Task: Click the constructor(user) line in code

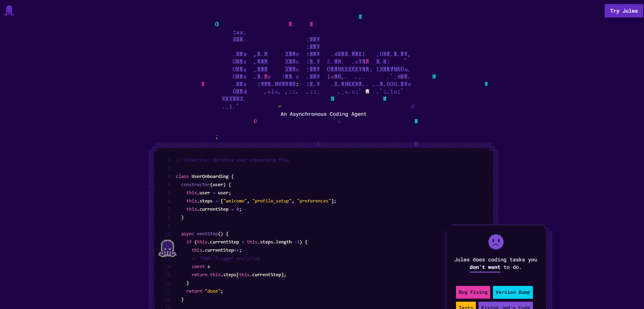Action: [x=206, y=185]
